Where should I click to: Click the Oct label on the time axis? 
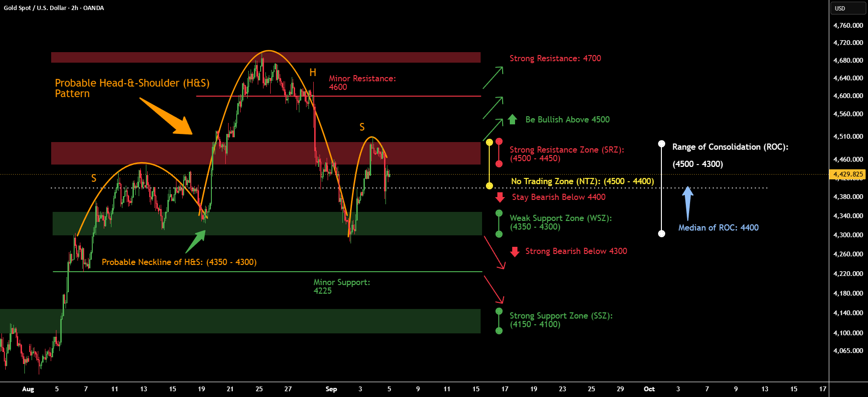click(649, 389)
